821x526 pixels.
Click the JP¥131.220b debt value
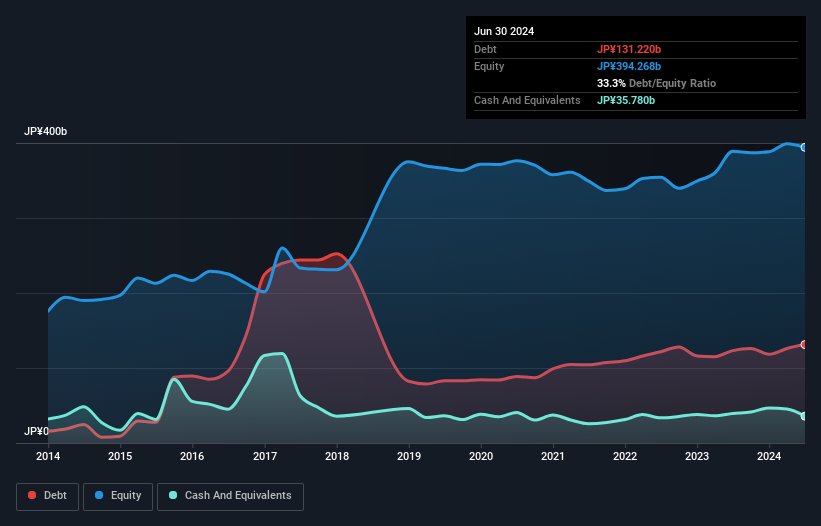[629, 49]
